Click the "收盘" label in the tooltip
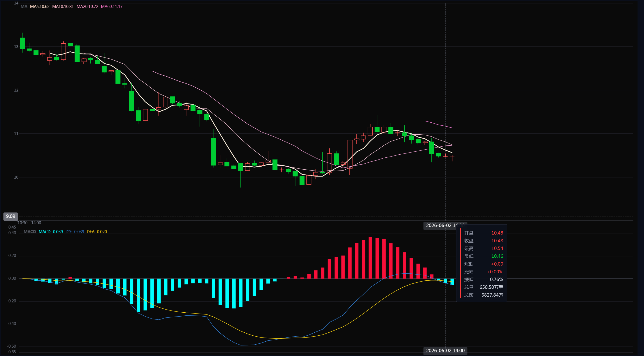Image resolution: width=644 pixels, height=356 pixels. (469, 241)
